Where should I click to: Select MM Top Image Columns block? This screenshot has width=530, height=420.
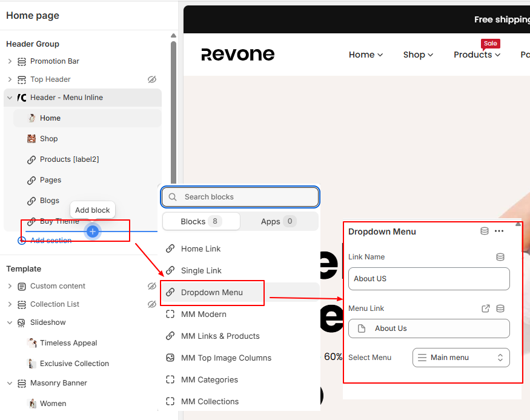click(x=226, y=358)
